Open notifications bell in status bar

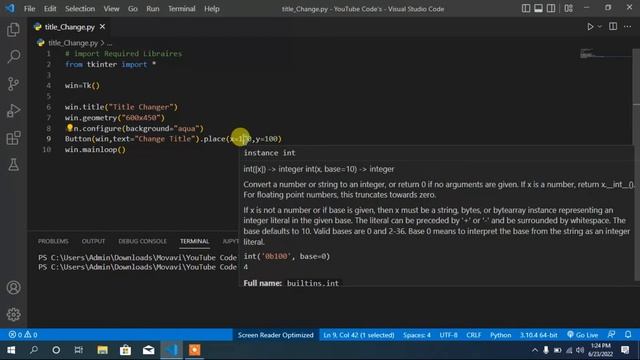(628, 335)
